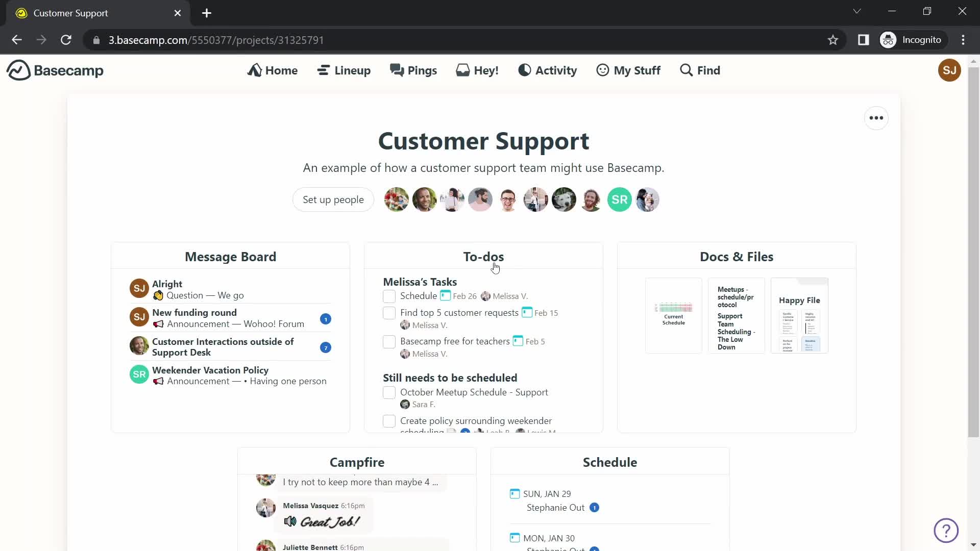Viewport: 980px width, 551px height.
Task: Expand Customer Interactions outside of Support Desk thread
Action: pos(224,346)
